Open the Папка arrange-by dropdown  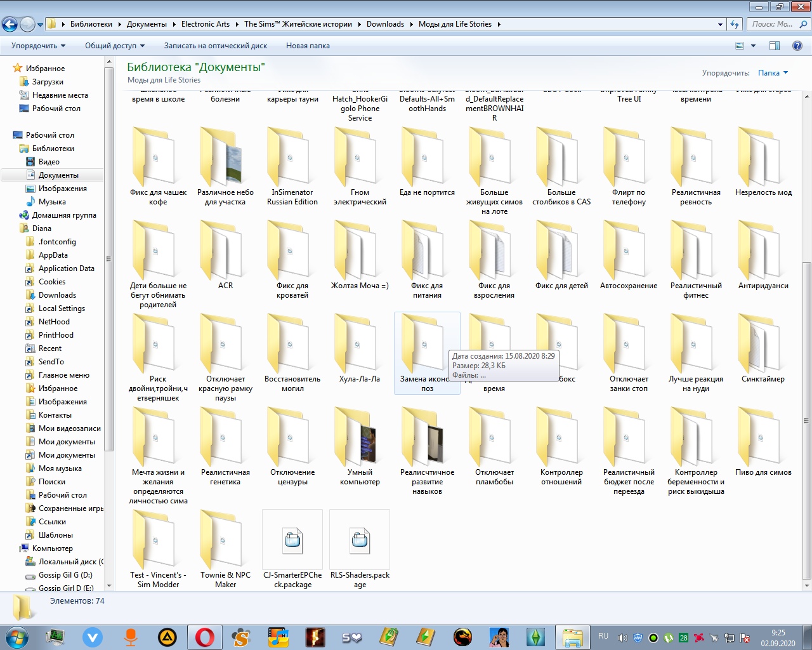pos(773,73)
